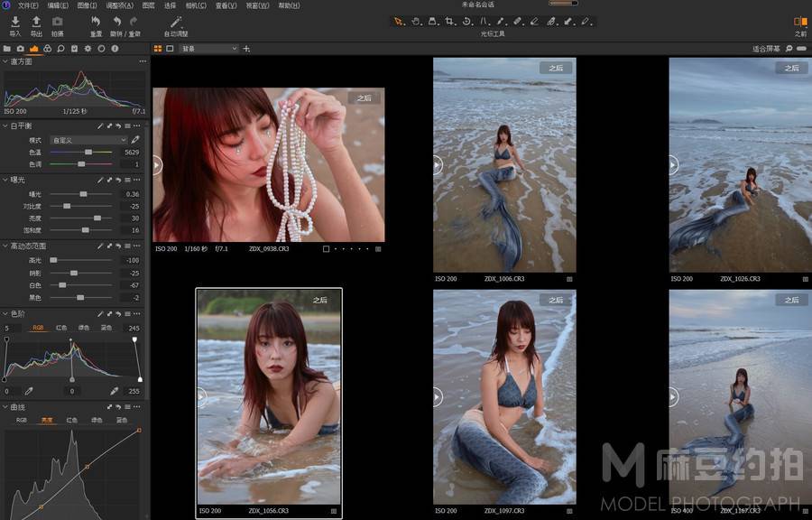The width and height of the screenshot is (812, 520).
Task: Switch viewer to multi-image grid view
Action: (157, 49)
